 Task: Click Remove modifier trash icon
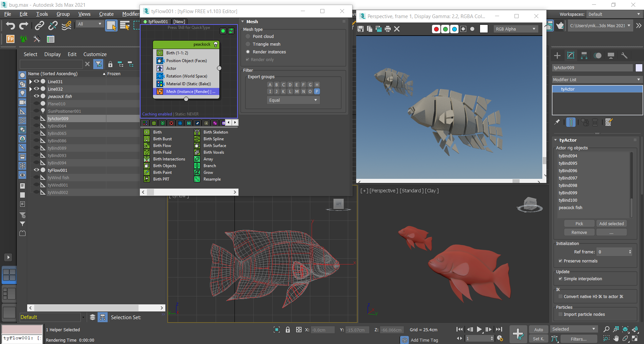[x=595, y=122]
